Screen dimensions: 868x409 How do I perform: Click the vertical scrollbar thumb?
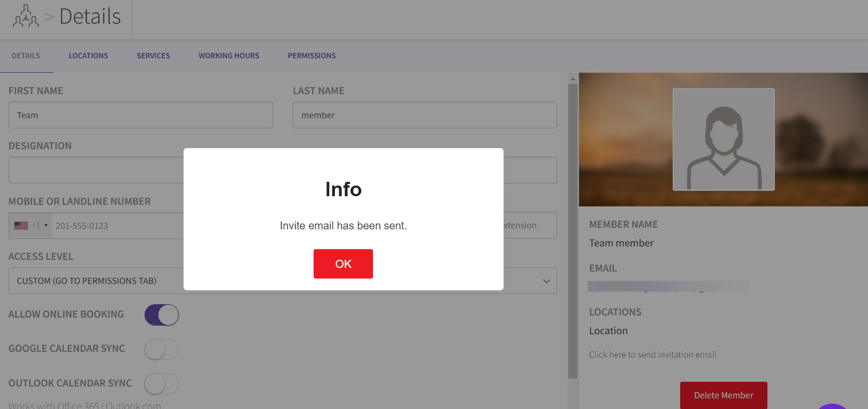(x=573, y=230)
